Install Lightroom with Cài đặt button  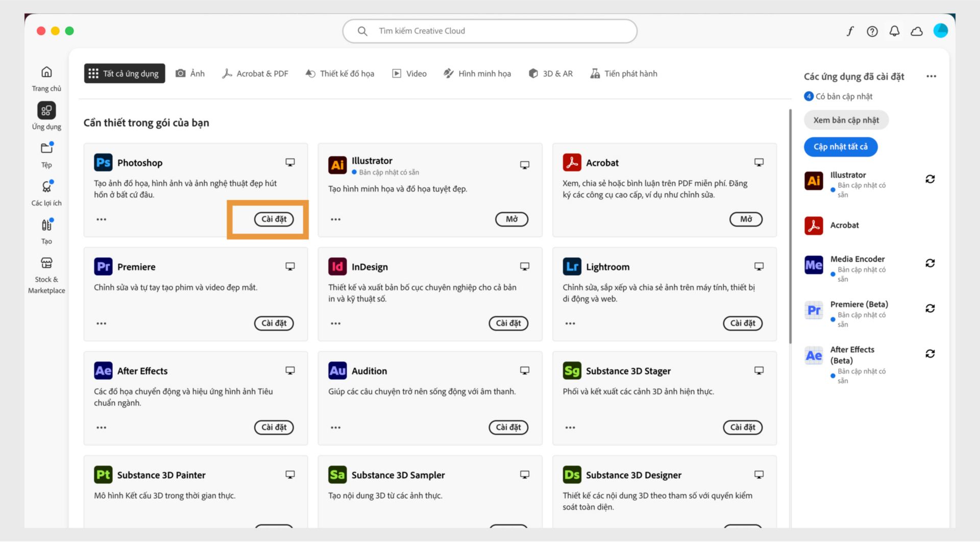pos(743,324)
